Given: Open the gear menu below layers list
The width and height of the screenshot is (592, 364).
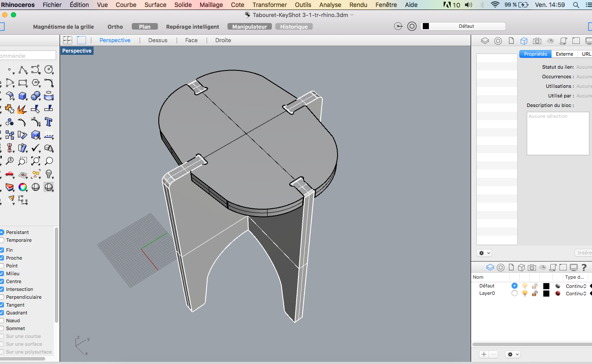Looking at the screenshot, I should pos(512,354).
